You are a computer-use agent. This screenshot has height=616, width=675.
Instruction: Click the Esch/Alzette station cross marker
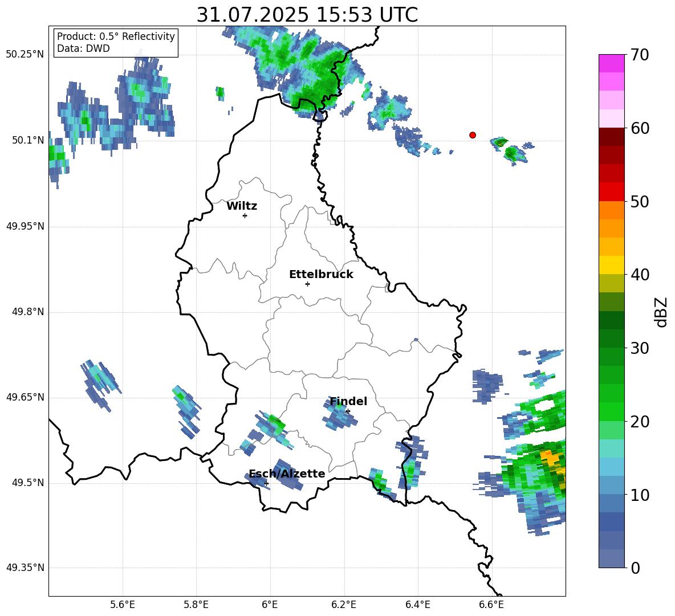point(266,483)
